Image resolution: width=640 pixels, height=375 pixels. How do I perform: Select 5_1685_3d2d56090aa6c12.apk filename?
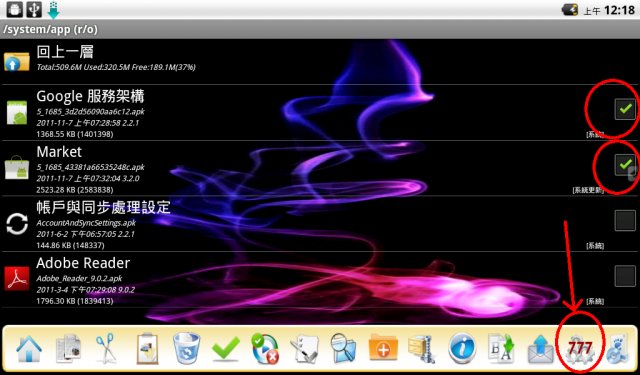point(90,111)
